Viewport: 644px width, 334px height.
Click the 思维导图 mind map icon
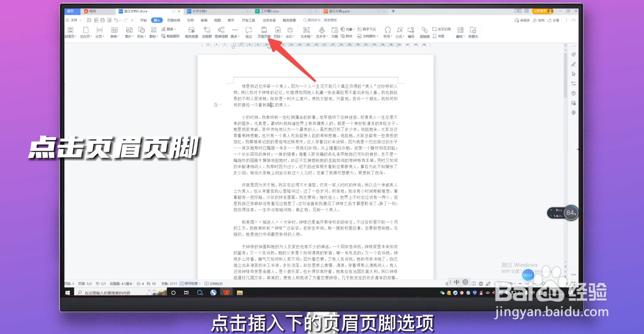(221, 33)
